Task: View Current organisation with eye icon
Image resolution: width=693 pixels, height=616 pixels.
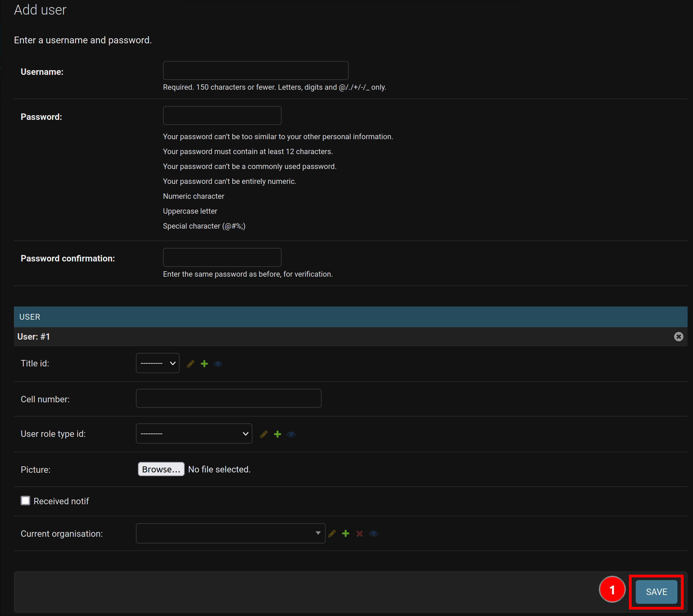Action: click(x=373, y=533)
